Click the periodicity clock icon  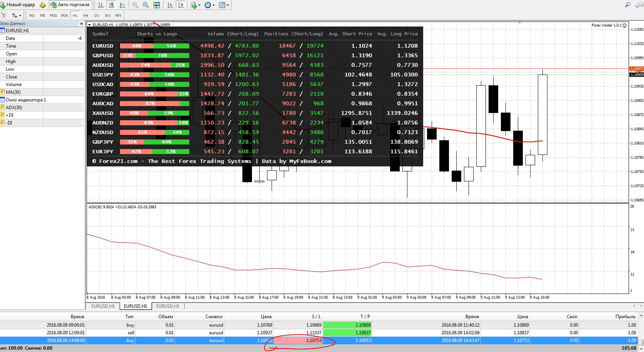pyautogui.click(x=208, y=5)
